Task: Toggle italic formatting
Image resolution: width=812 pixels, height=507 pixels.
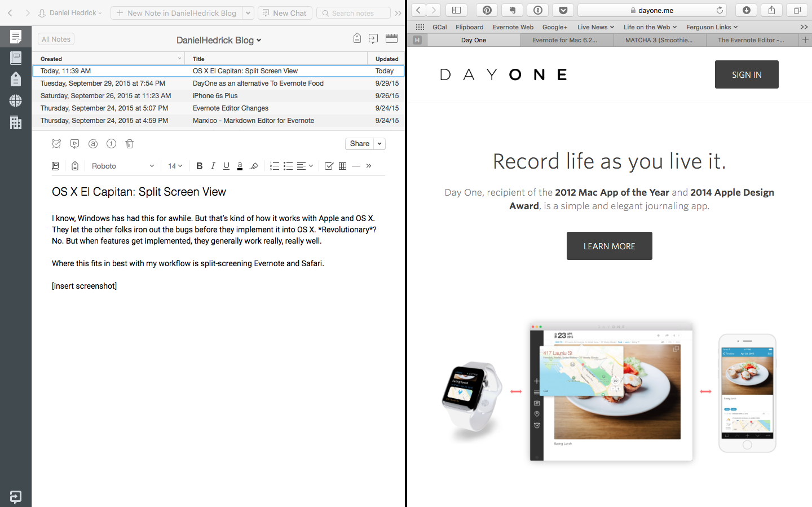Action: pyautogui.click(x=213, y=166)
